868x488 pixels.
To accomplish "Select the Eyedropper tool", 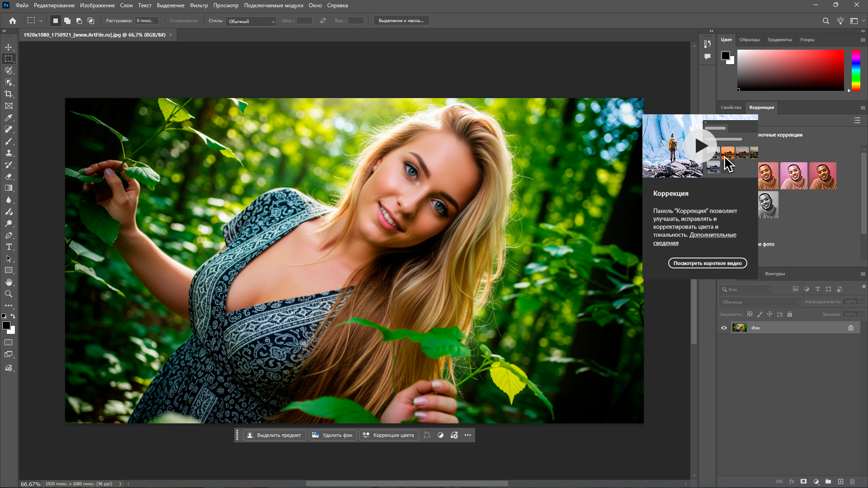I will [x=9, y=117].
